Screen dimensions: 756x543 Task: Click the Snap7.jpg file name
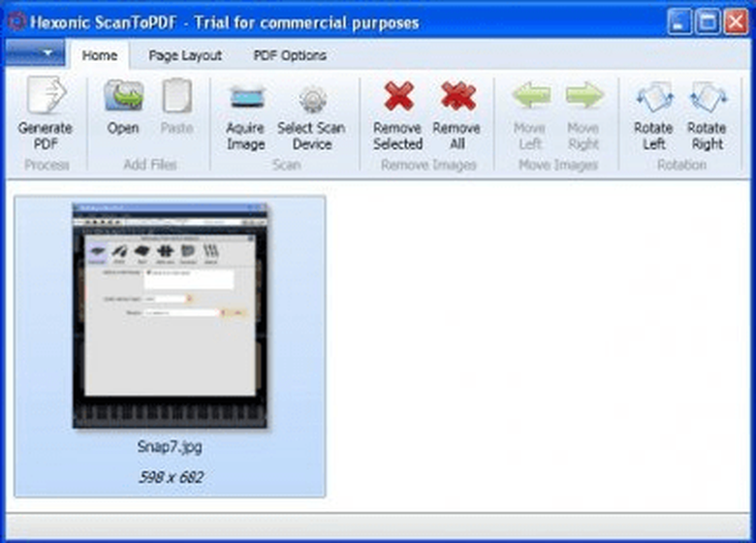pyautogui.click(x=170, y=447)
